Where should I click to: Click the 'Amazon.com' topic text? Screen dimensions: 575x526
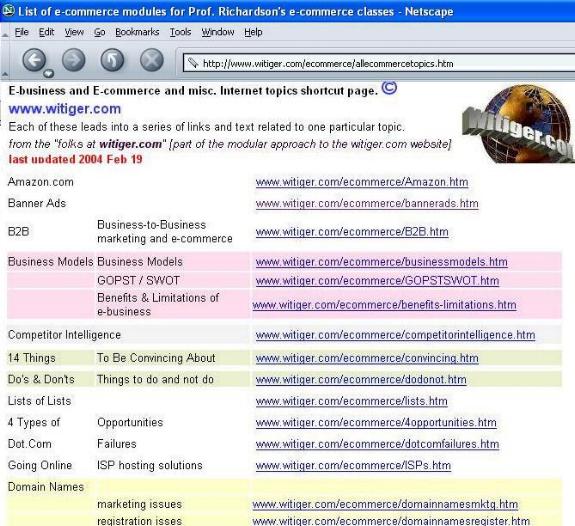pos(41,182)
